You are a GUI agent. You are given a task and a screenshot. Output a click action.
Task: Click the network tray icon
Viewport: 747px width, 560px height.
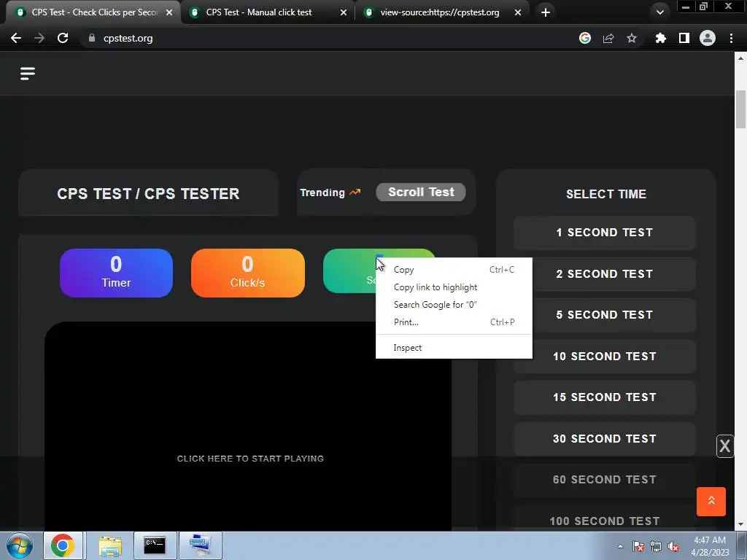[656, 546]
